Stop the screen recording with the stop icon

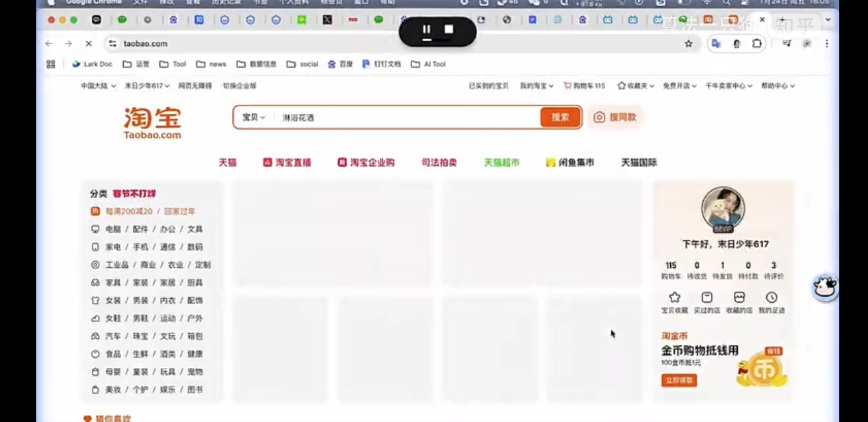(449, 29)
